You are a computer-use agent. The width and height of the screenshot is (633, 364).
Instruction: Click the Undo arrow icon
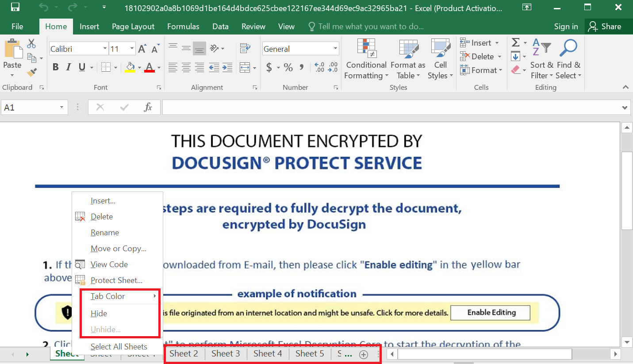click(x=43, y=8)
